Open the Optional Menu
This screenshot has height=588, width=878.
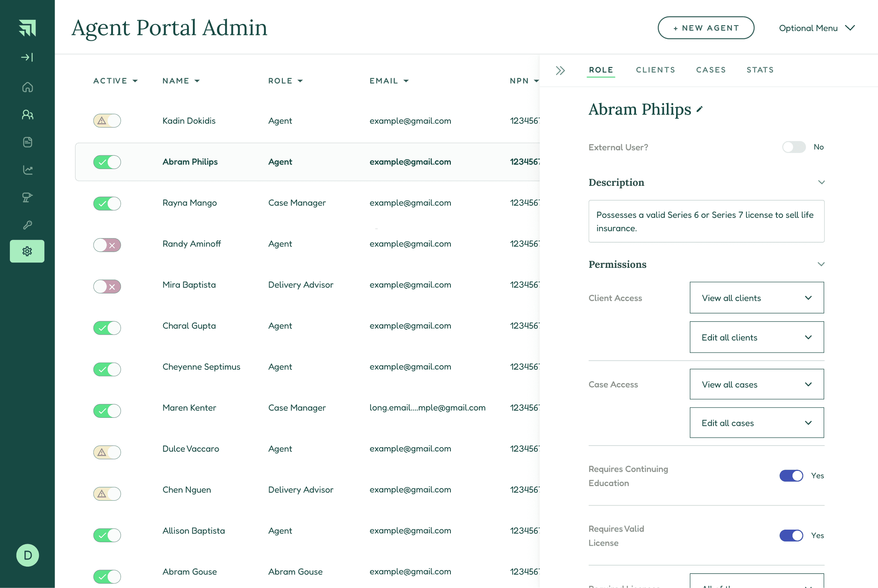[x=817, y=28]
